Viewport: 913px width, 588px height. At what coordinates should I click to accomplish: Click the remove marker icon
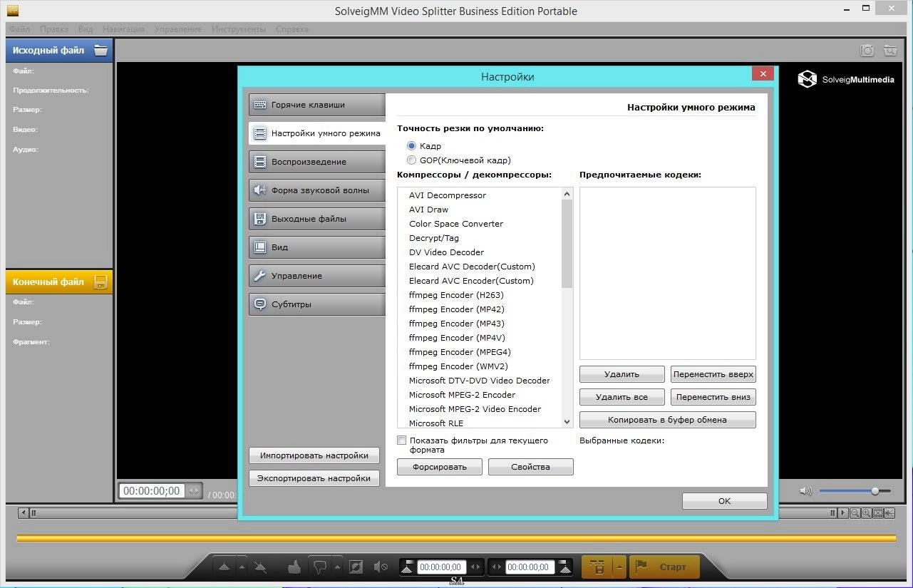tap(259, 567)
